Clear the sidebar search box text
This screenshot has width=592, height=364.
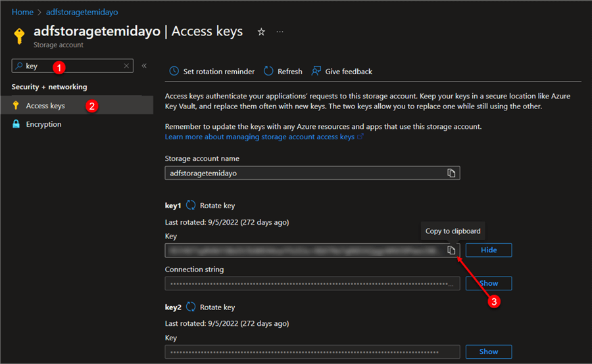(126, 66)
